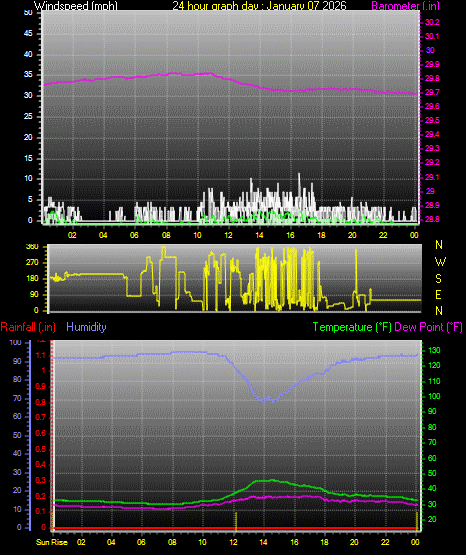Image resolution: width=466 pixels, height=555 pixels.
Task: Click the "0.9" rainfall axis value
Action: [41, 386]
